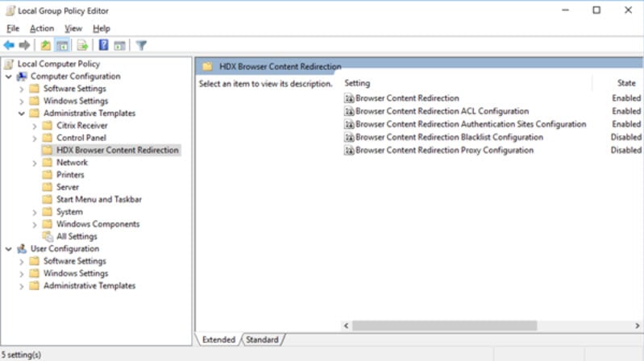Expand the Control Panel node
Viewport: 644px width, 361px height.
35,139
